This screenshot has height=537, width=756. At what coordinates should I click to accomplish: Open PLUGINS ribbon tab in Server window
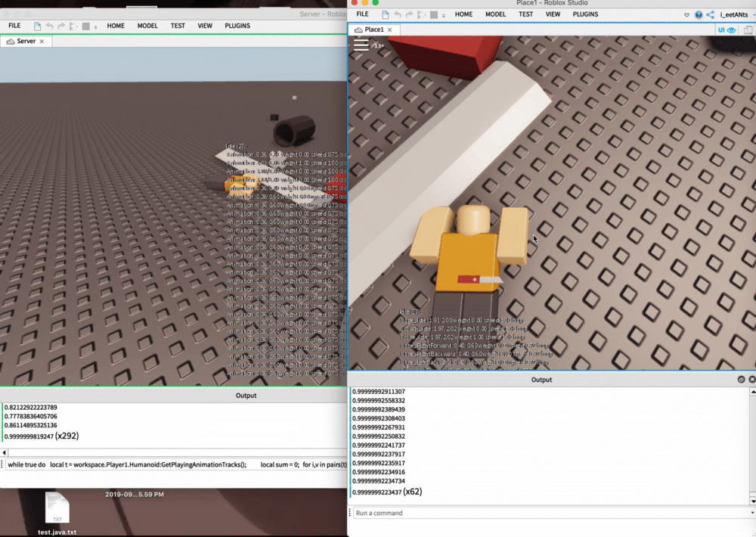[x=237, y=26]
